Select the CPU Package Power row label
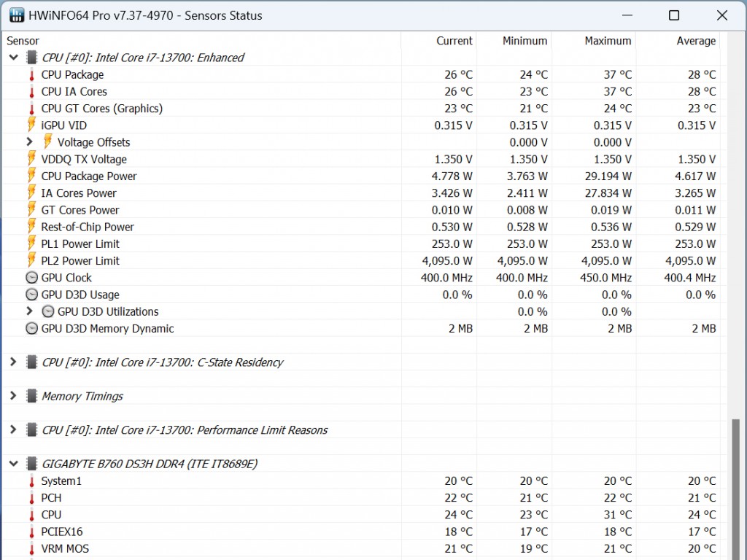 [x=89, y=176]
